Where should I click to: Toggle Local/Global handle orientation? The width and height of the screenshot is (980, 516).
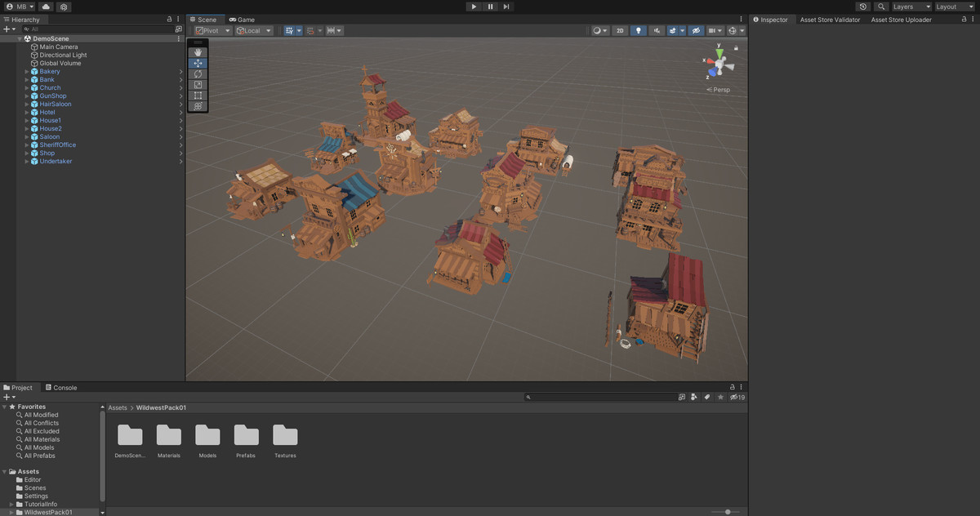(252, 30)
